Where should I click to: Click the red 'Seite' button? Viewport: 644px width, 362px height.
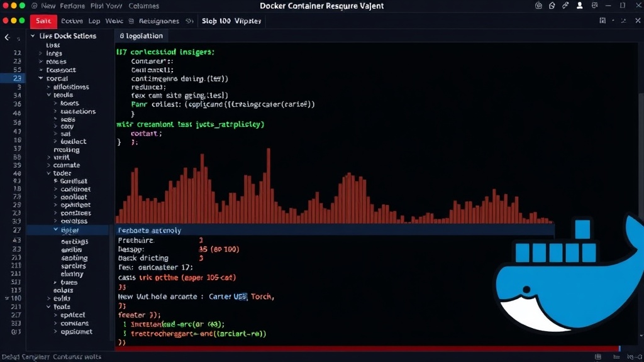tap(43, 21)
